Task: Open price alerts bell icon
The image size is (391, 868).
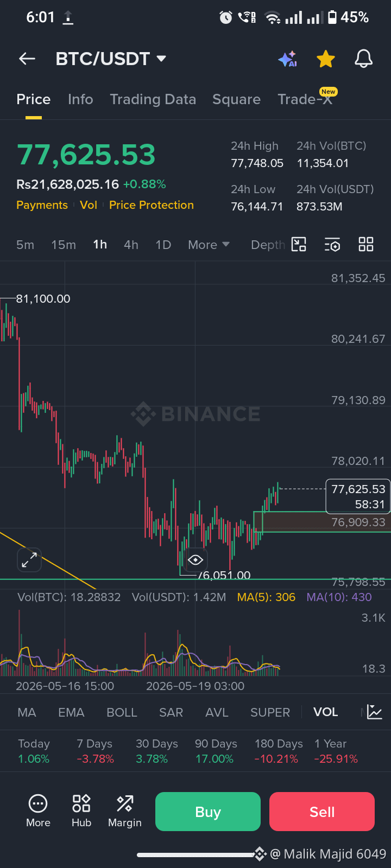Action: [363, 59]
